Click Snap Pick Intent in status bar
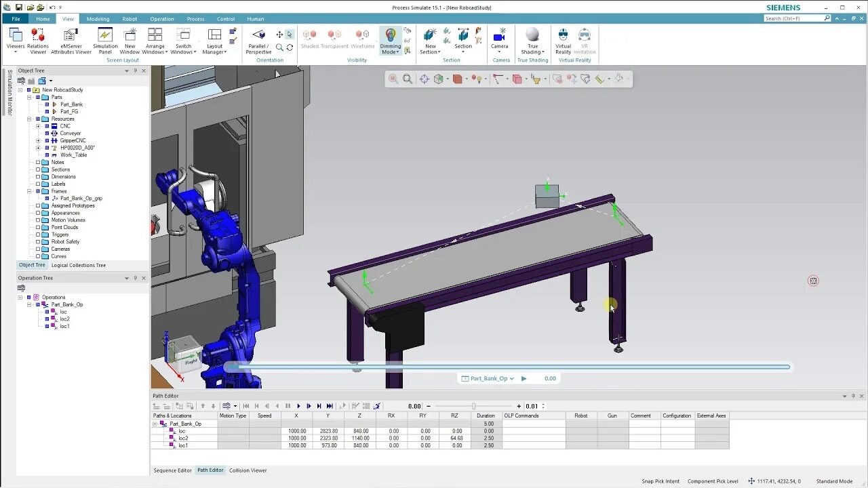 [660, 481]
